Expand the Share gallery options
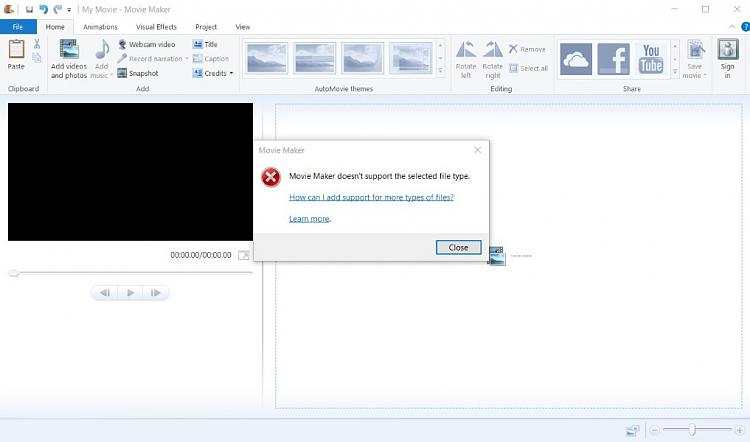Image resolution: width=750 pixels, height=442 pixels. pyautogui.click(x=675, y=72)
